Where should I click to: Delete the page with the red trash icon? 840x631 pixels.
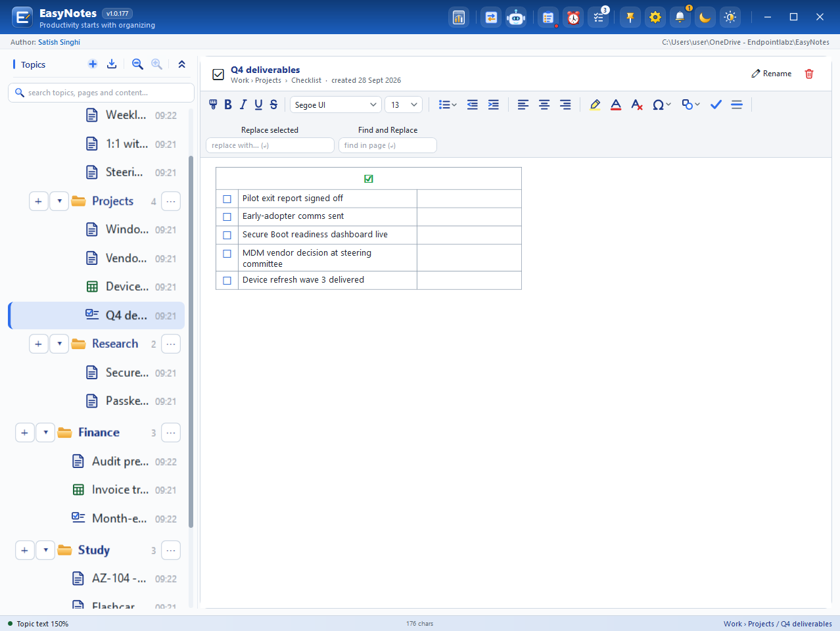coord(809,74)
